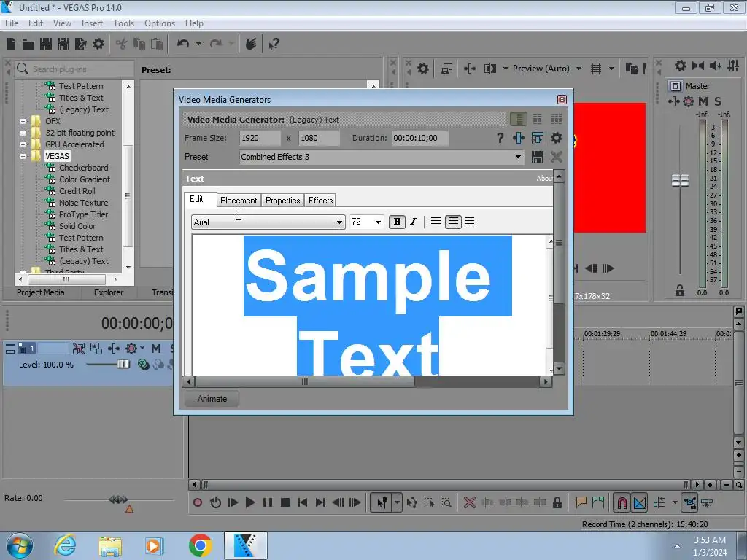Open Preview panel Project Video Properties gear
The image size is (747, 560).
[x=422, y=69]
